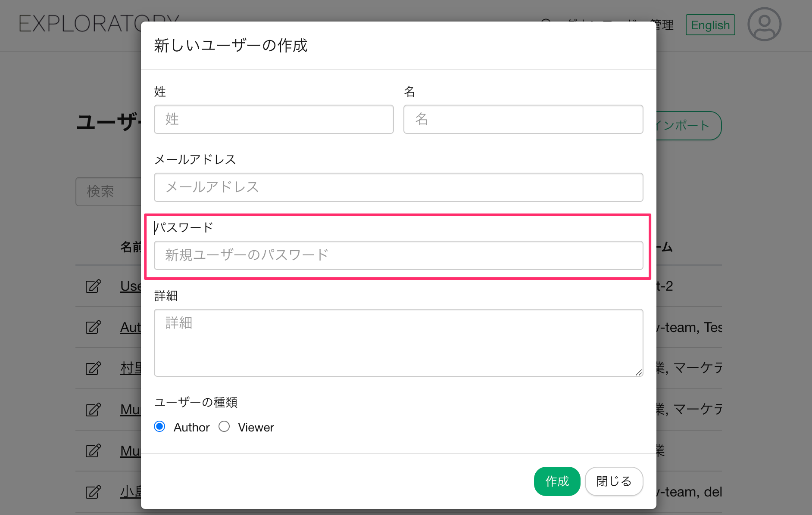Click the 閉じる button
Image resolution: width=812 pixels, height=515 pixels.
coord(614,481)
